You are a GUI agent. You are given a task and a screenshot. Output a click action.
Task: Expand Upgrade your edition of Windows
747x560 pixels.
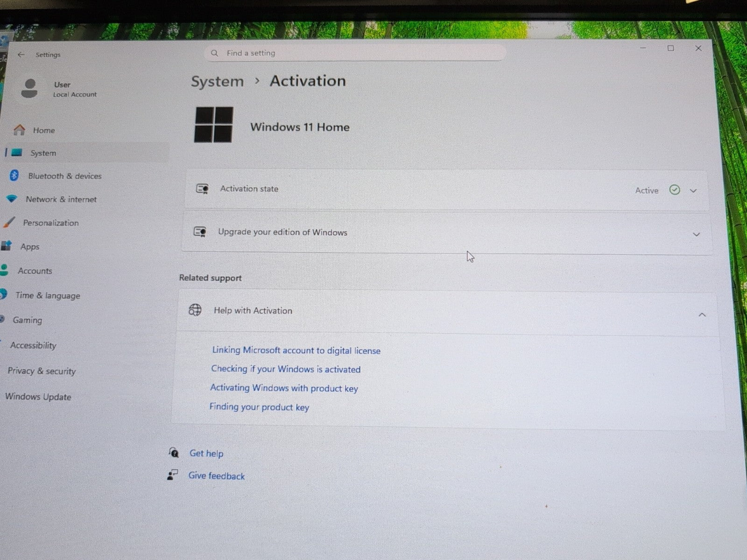(696, 234)
